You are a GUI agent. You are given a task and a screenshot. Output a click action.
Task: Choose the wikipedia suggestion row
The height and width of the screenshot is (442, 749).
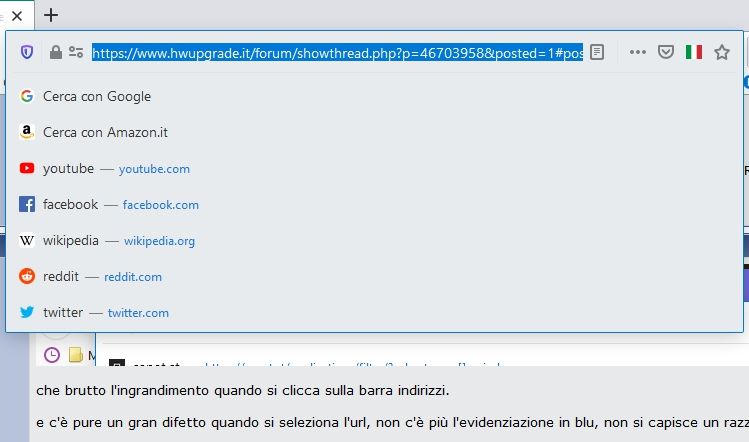pos(374,240)
